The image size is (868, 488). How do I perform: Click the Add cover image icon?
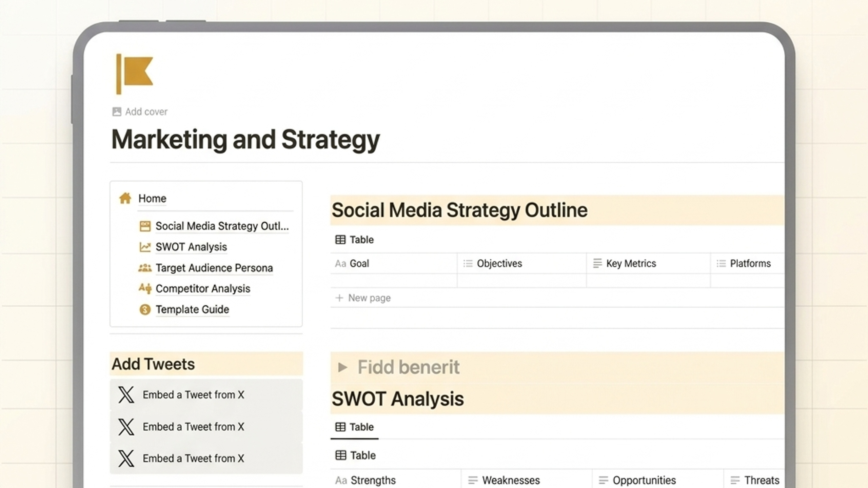[117, 111]
